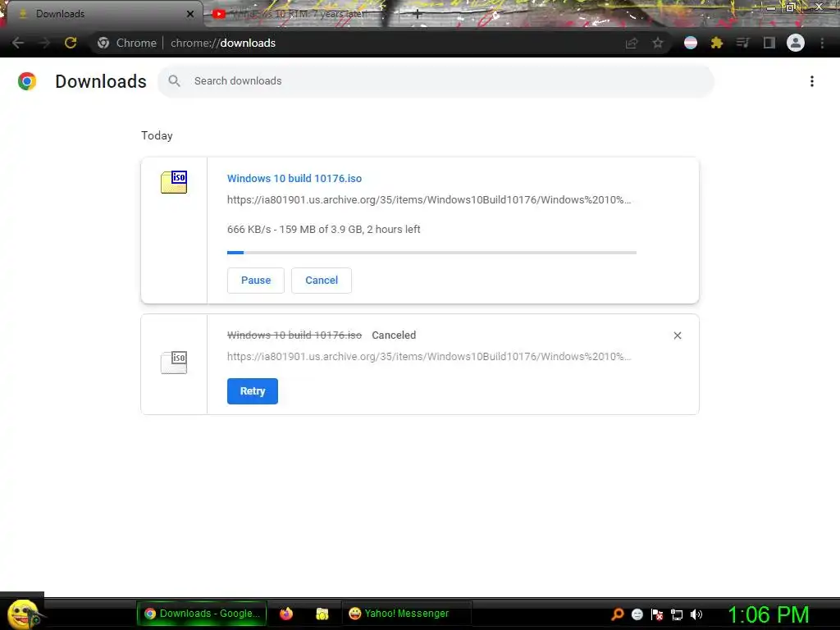Close the Downloads tab
The image size is (840, 630).
tap(190, 14)
